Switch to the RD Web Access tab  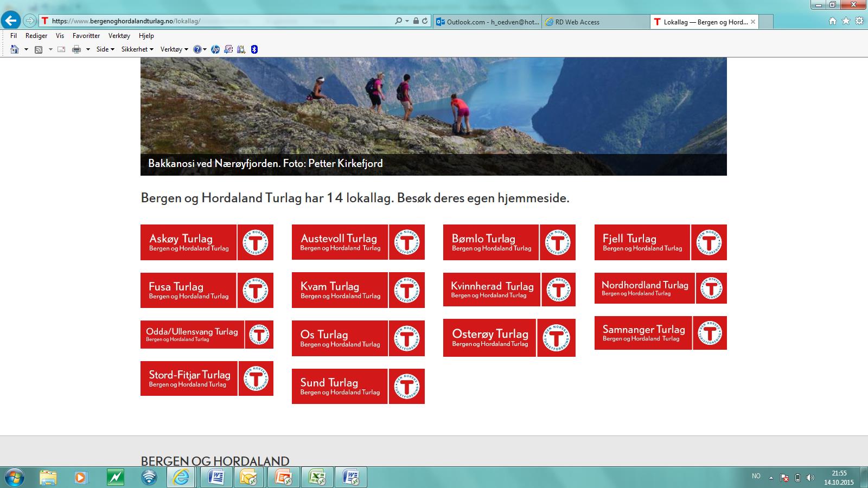(595, 22)
